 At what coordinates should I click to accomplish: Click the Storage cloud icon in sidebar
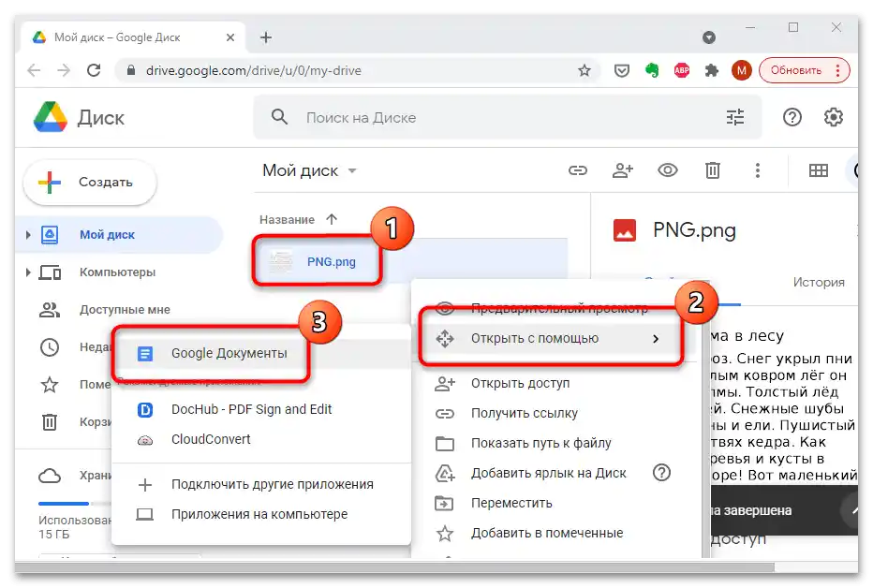pos(50,476)
